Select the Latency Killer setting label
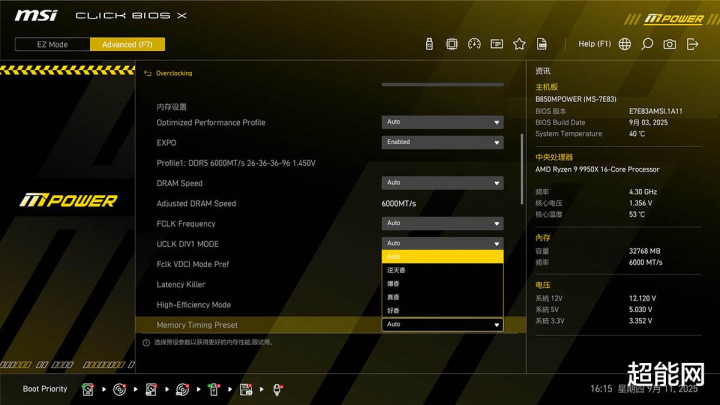Screen dimensions: 720x405 (x=180, y=285)
